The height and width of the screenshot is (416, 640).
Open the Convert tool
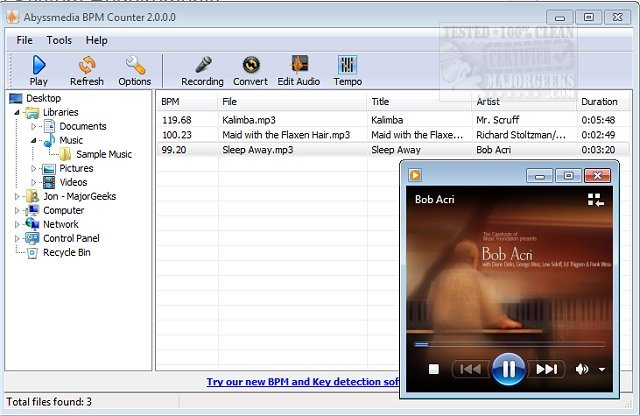(250, 70)
